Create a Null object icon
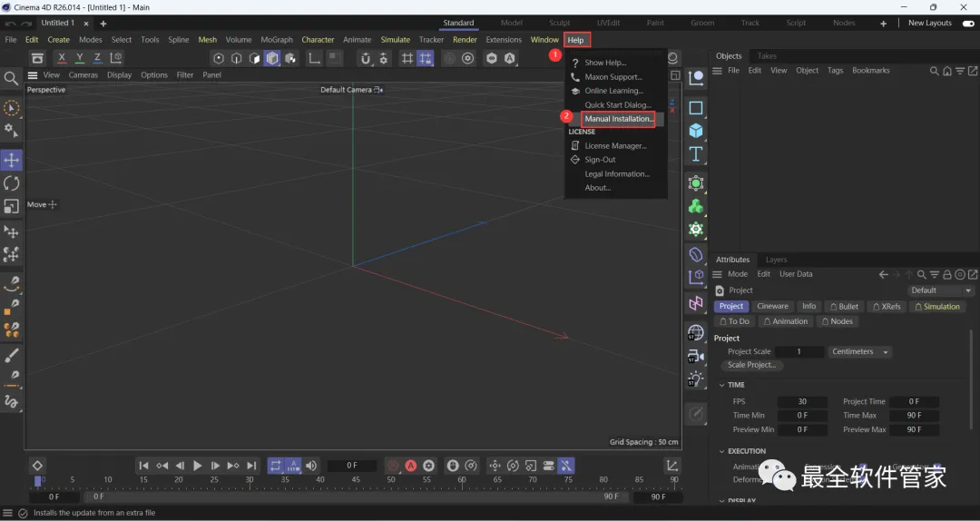This screenshot has height=521, width=980. (696, 78)
